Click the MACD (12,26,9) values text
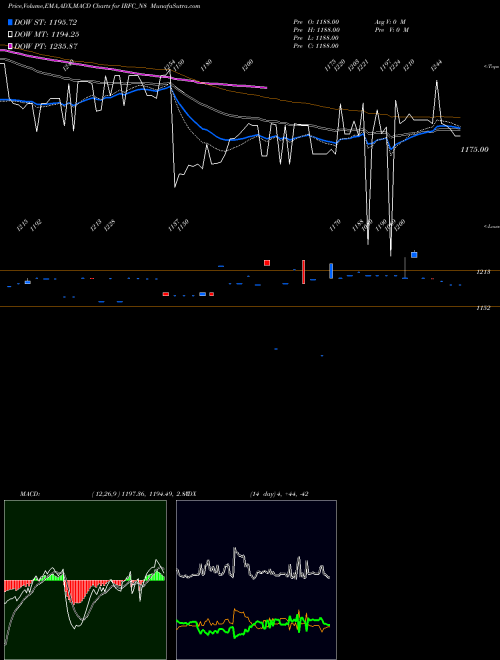 tap(139, 494)
